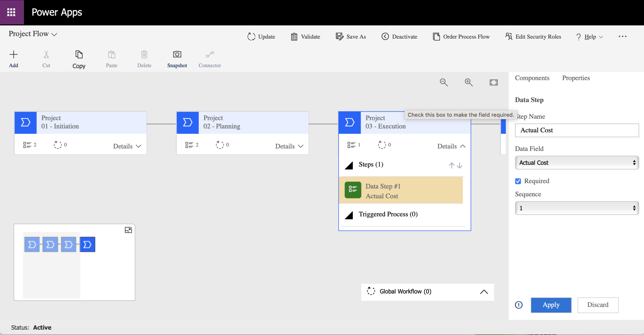The width and height of the screenshot is (644, 335).
Task: Collapse the Triggered Process section triangle
Action: 349,215
